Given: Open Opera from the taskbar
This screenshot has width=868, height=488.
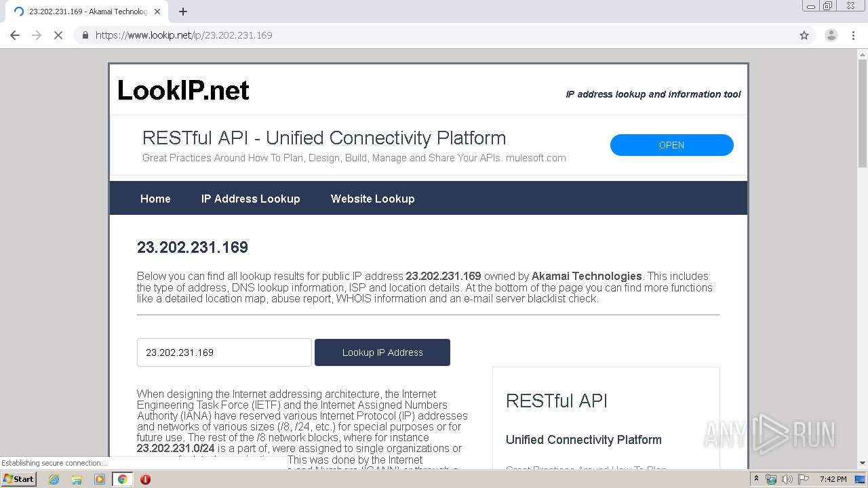Looking at the screenshot, I should [x=145, y=479].
